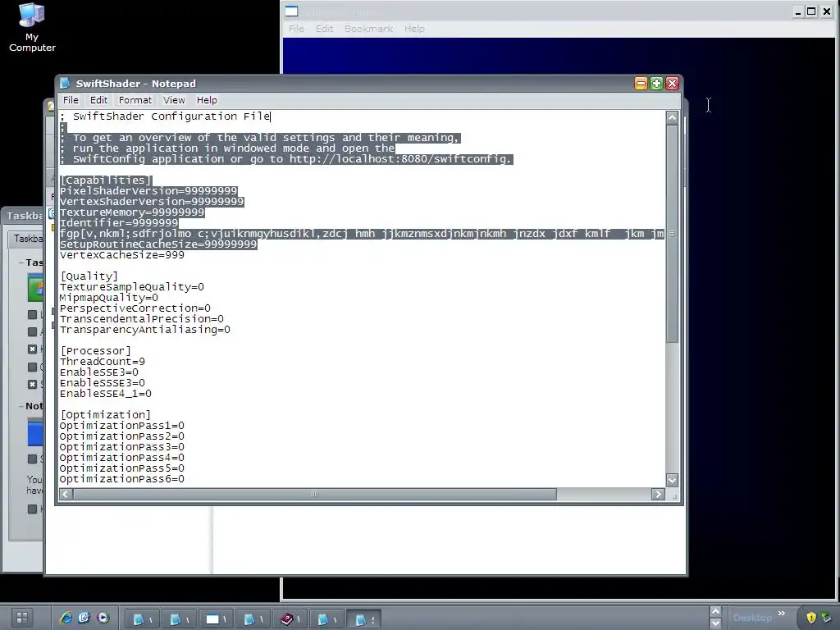The image size is (840, 630).
Task: Toggle second unchecked checkbox in Taskbar window
Action: point(32,332)
